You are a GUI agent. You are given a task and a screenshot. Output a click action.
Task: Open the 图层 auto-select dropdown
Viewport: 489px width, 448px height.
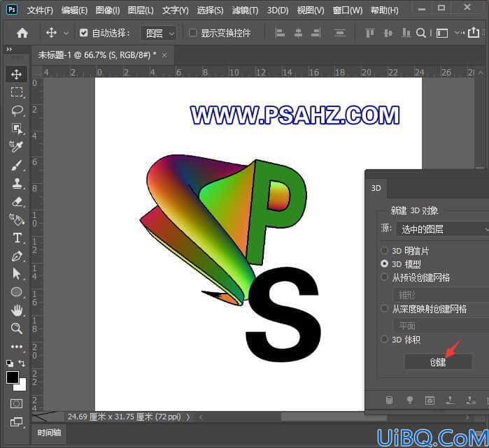(158, 33)
